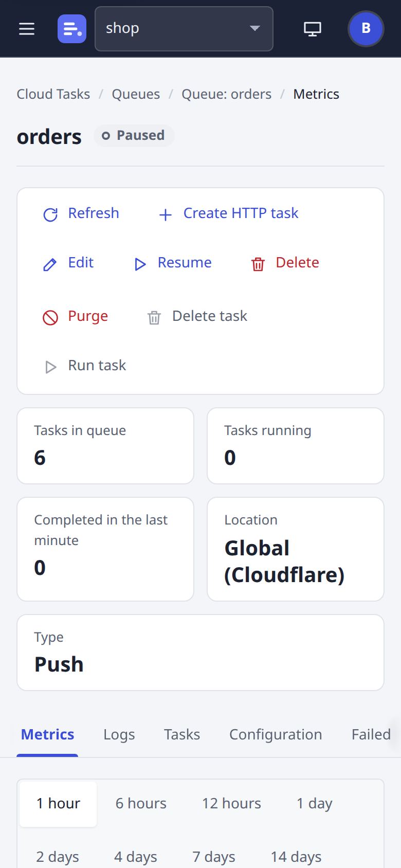
Task: Click the Run task label
Action: (97, 365)
